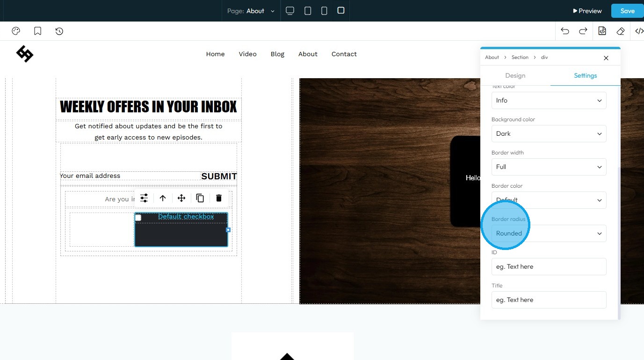Click into the ID text field
644x360 pixels.
tap(549, 267)
